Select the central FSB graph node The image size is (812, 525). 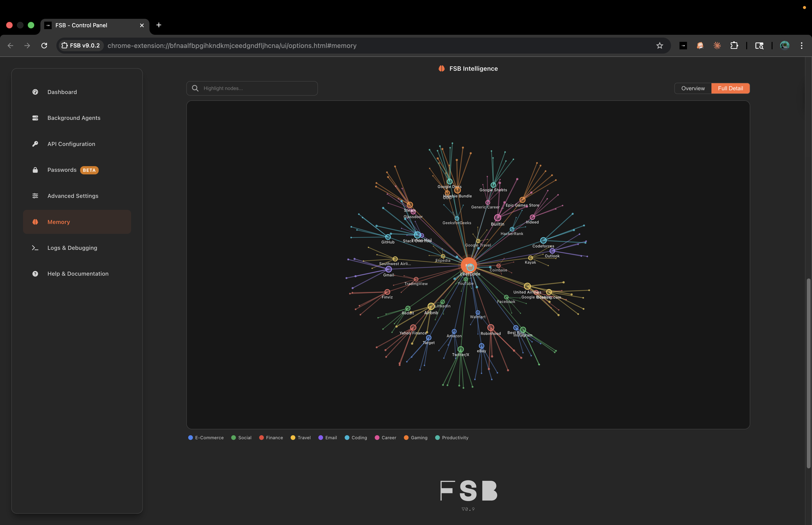[469, 265]
